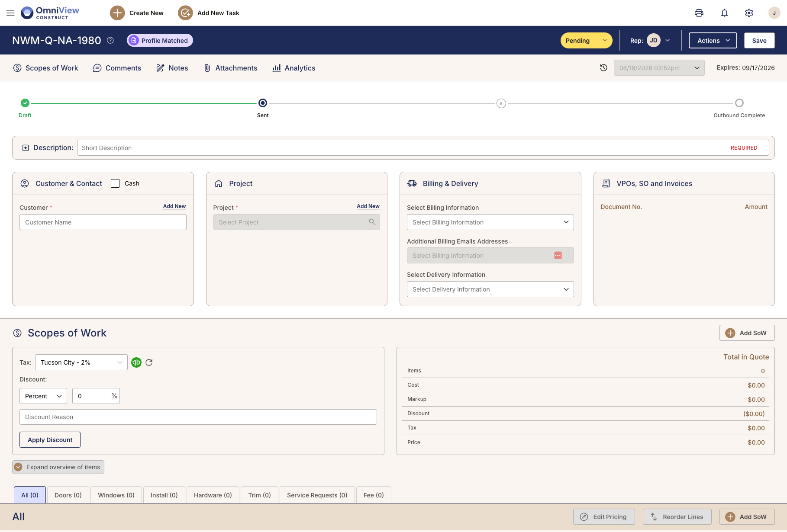Image resolution: width=787 pixels, height=532 pixels.
Task: Select the Service Requests (0) tab
Action: coord(317,495)
